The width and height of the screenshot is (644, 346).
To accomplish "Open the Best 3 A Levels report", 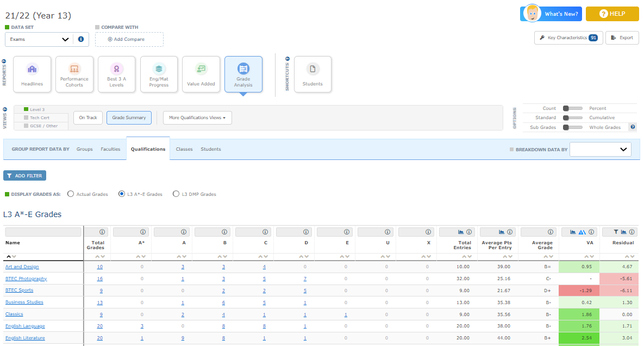I will [x=116, y=75].
